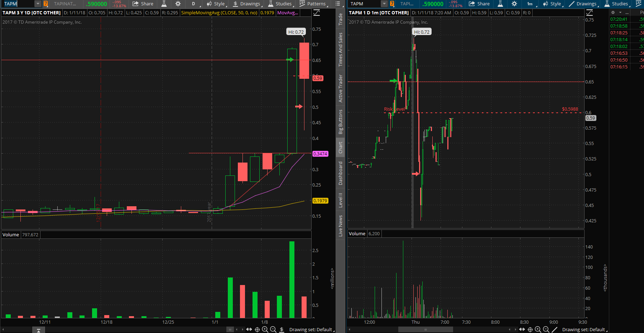Open the Big Buttons sidebar tab
The width and height of the screenshot is (644, 333).
(x=341, y=122)
